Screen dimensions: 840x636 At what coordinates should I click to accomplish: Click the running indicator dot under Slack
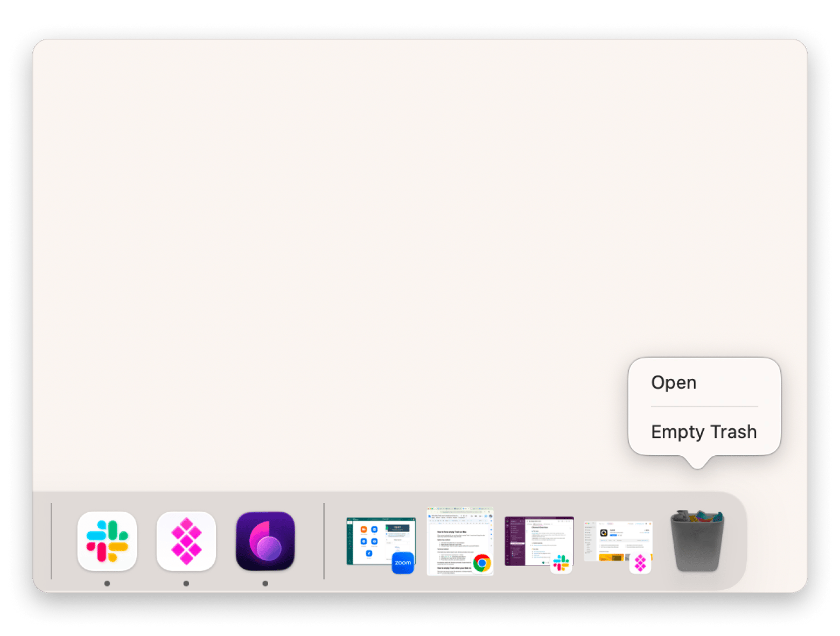[107, 583]
